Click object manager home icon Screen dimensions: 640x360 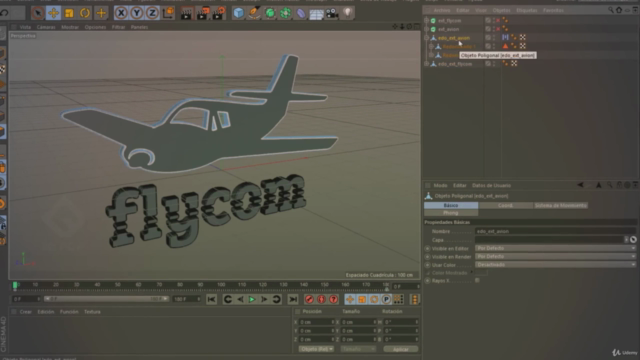click(x=619, y=10)
